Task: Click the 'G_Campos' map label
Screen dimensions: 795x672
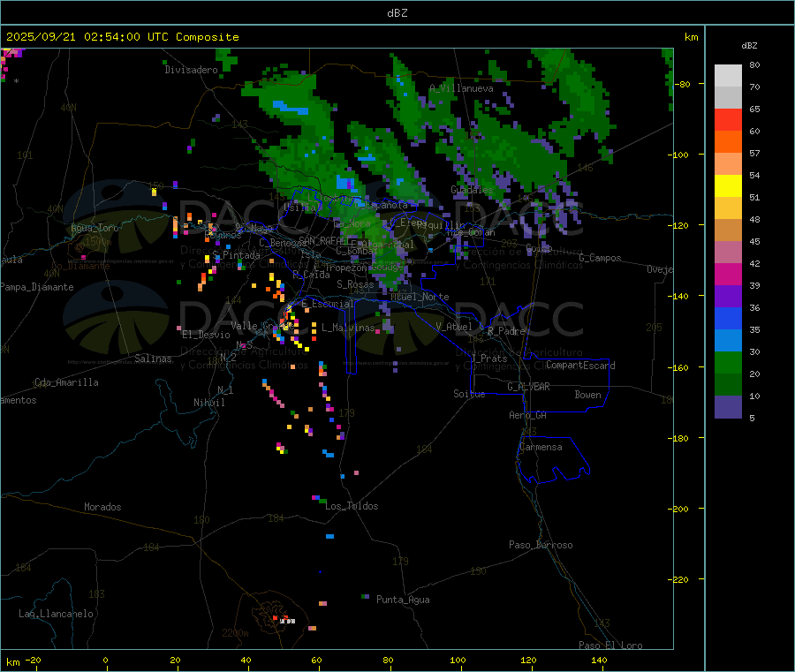Action: coord(601,258)
